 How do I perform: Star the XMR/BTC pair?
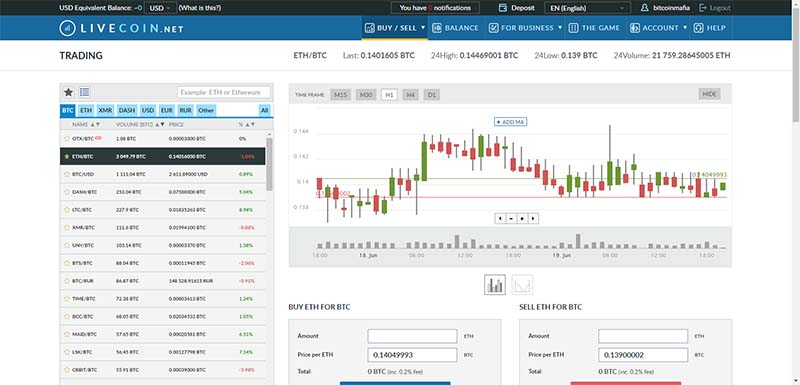click(x=66, y=227)
